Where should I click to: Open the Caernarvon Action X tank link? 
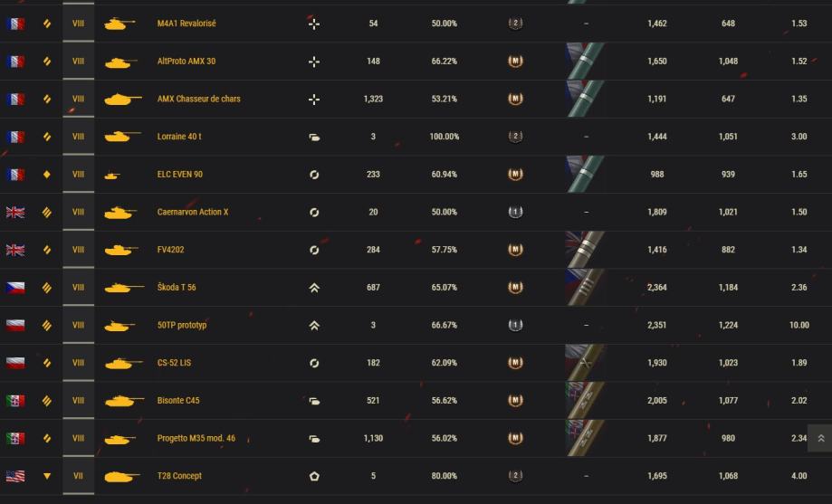point(193,213)
